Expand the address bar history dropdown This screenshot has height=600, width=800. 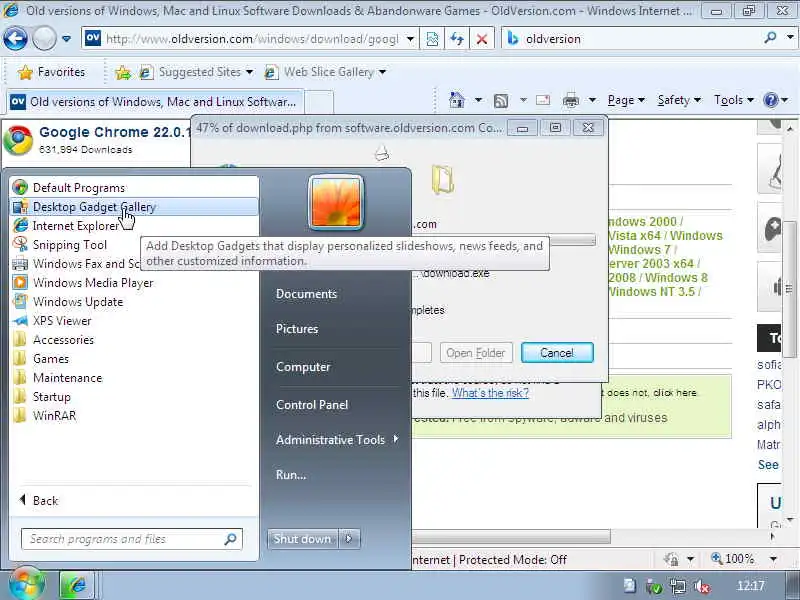pyautogui.click(x=410, y=39)
